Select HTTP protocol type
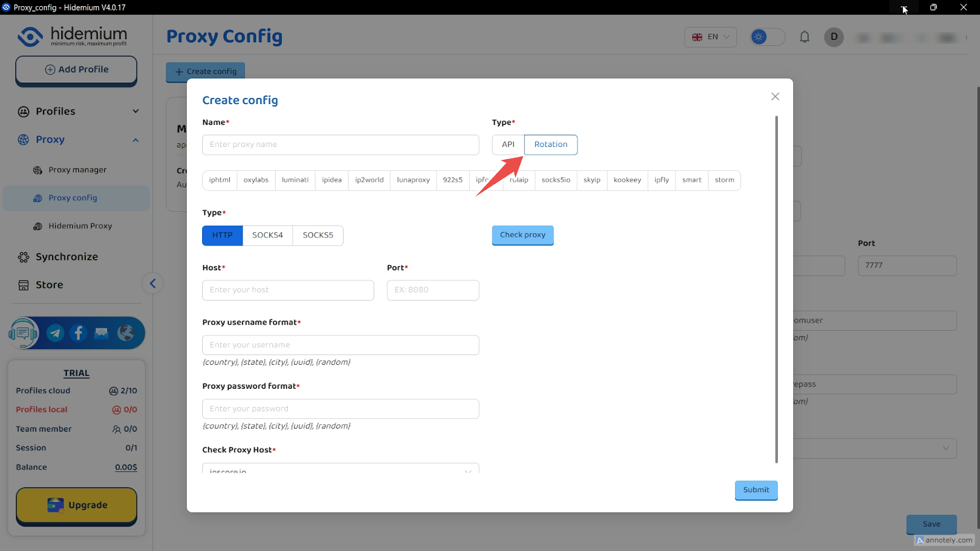Image resolution: width=980 pixels, height=551 pixels. click(x=222, y=235)
